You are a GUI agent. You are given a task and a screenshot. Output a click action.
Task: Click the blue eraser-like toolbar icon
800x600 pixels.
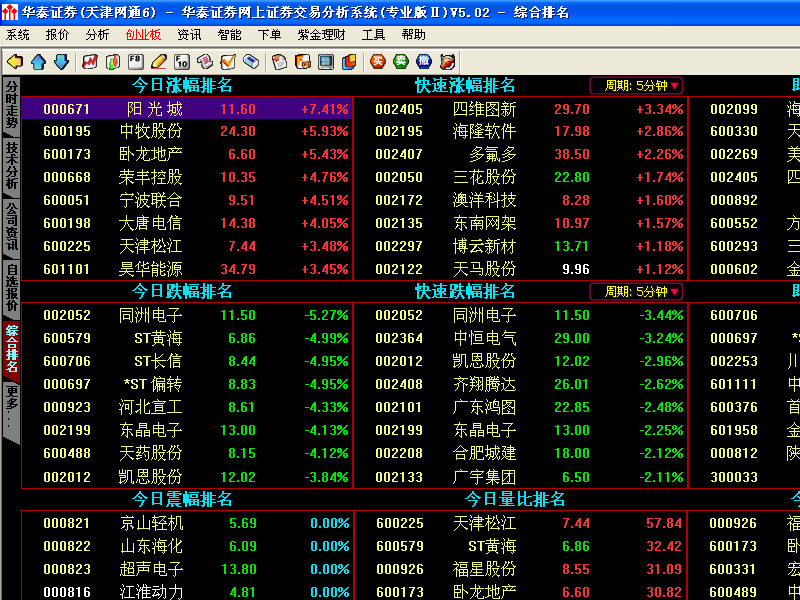pyautogui.click(x=251, y=62)
